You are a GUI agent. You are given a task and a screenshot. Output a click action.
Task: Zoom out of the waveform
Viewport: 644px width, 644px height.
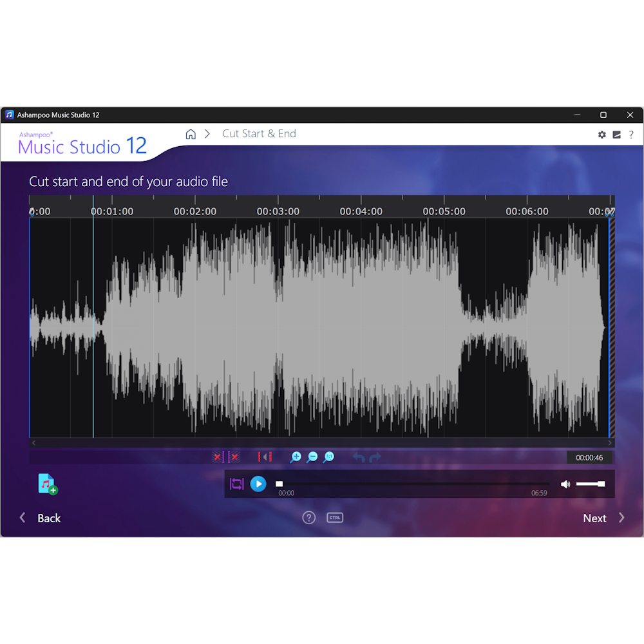pyautogui.click(x=312, y=457)
